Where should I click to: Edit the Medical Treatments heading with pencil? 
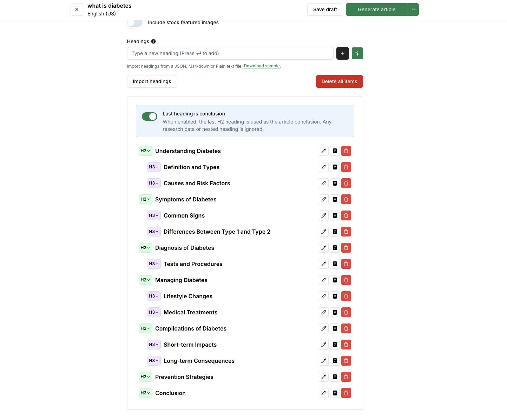click(324, 312)
